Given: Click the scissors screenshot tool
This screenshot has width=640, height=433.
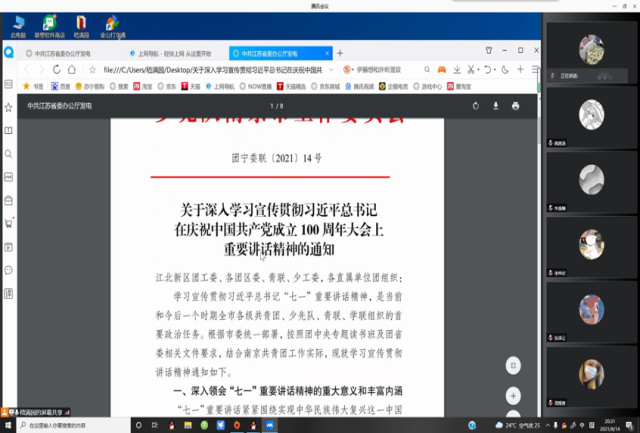Looking at the screenshot, I should pyautogui.click(x=471, y=70).
